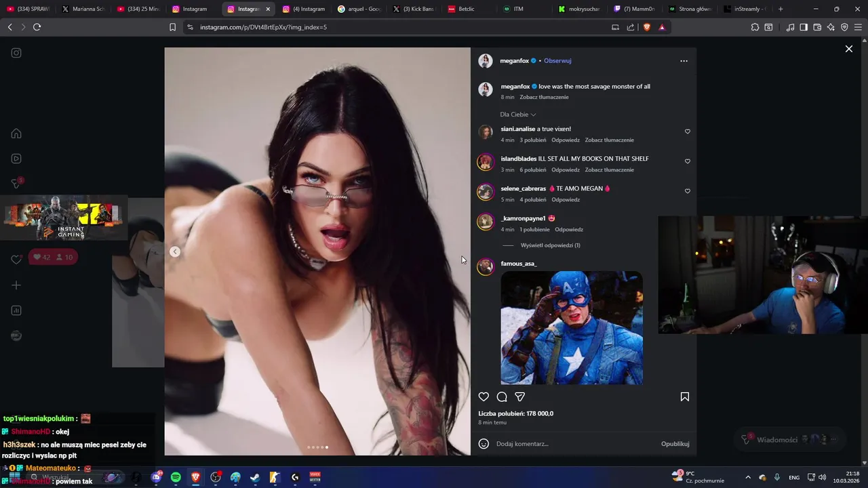Click Zobacz tłumaczenie under the caption
The height and width of the screenshot is (488, 868).
(544, 97)
